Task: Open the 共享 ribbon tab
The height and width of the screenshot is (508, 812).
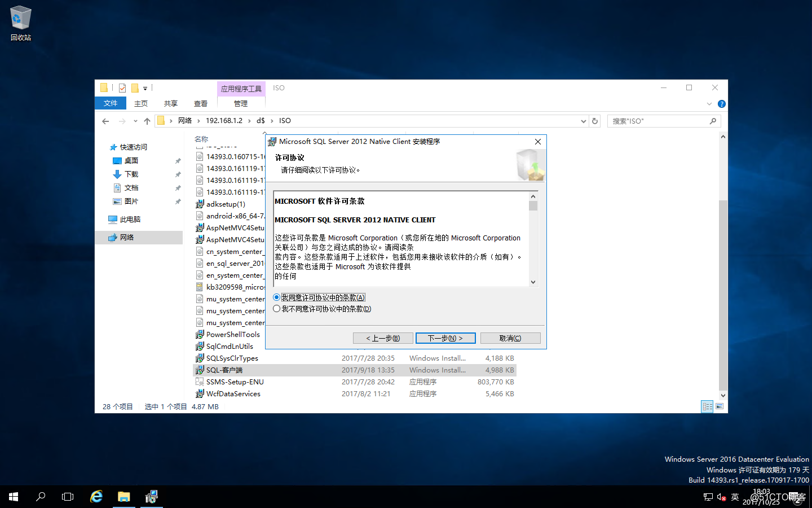Action: [171, 103]
